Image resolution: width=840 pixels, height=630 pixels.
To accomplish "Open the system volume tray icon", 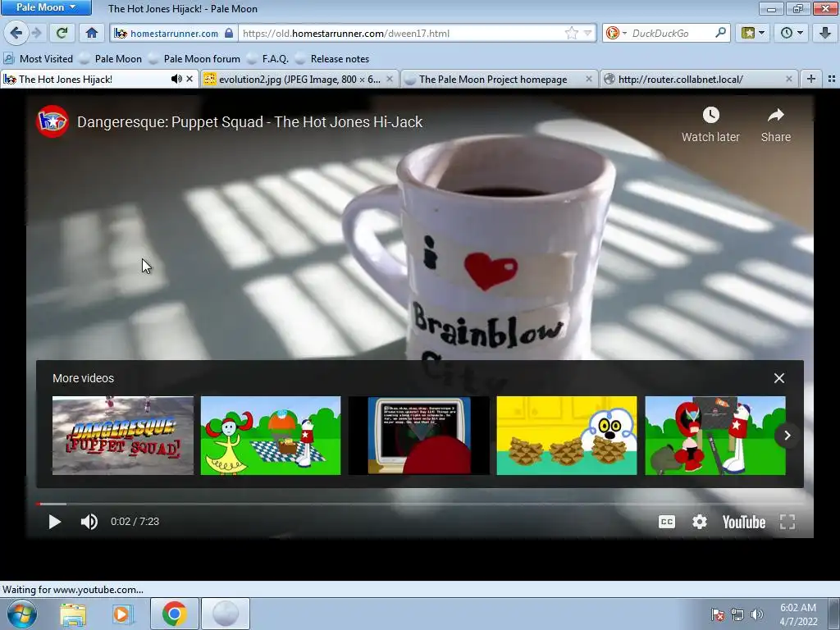I will pos(757,614).
